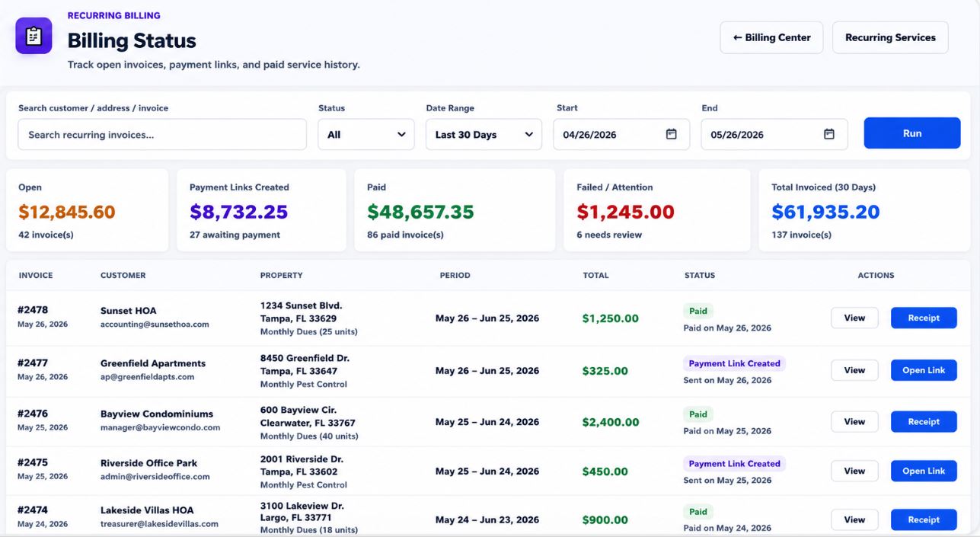980x537 pixels.
Task: Click email treasurer@lakesidevillas.com
Action: click(x=159, y=524)
